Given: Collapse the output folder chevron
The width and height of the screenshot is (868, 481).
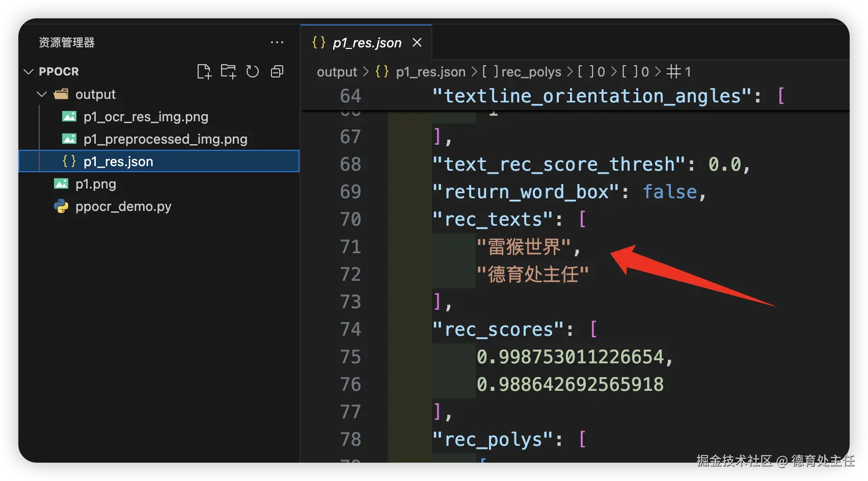Looking at the screenshot, I should coord(42,94).
